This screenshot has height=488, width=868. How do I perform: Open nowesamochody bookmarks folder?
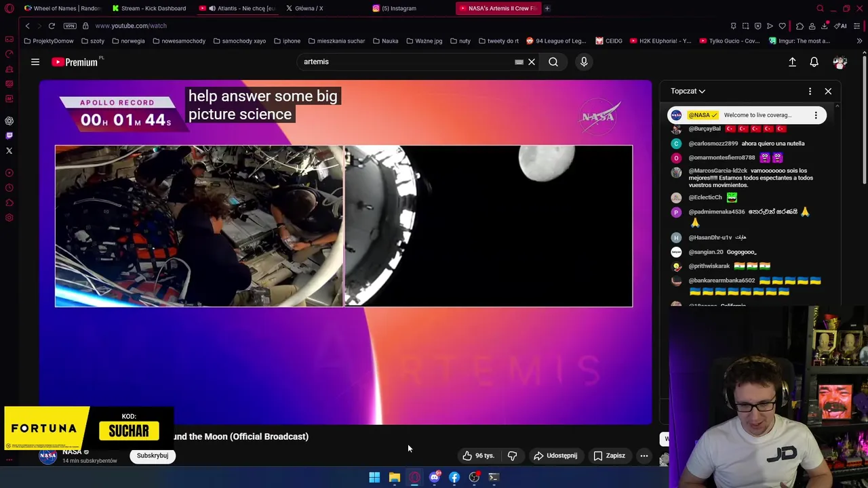[179, 41]
